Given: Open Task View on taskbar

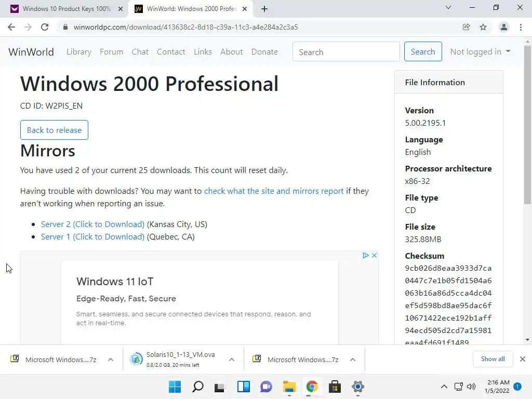Looking at the screenshot, I should (220, 387).
